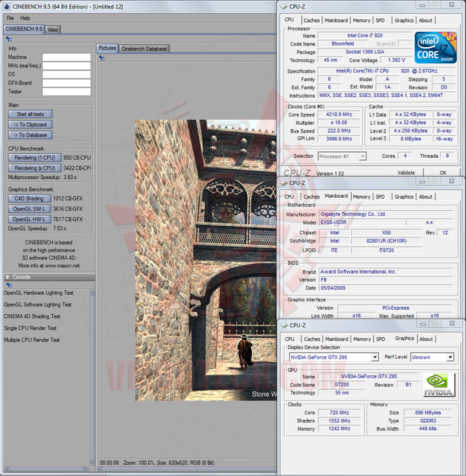The height and width of the screenshot is (476, 466).
Task: Open Caches tab in top CPU-Z window
Action: pyautogui.click(x=311, y=20)
